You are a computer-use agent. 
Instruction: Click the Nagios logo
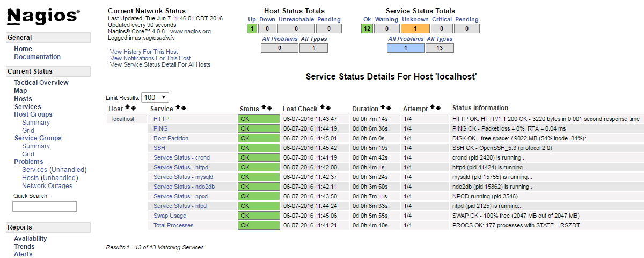click(43, 17)
